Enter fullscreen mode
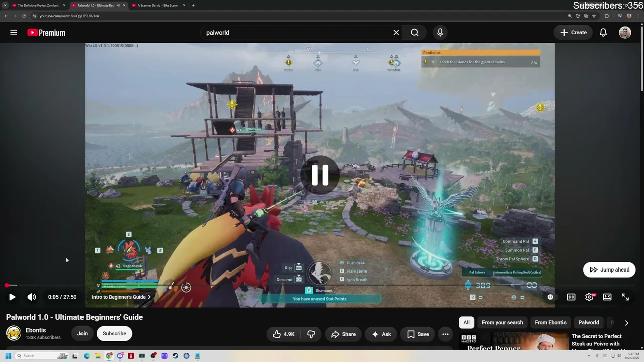This screenshot has width=644, height=362. click(x=625, y=297)
